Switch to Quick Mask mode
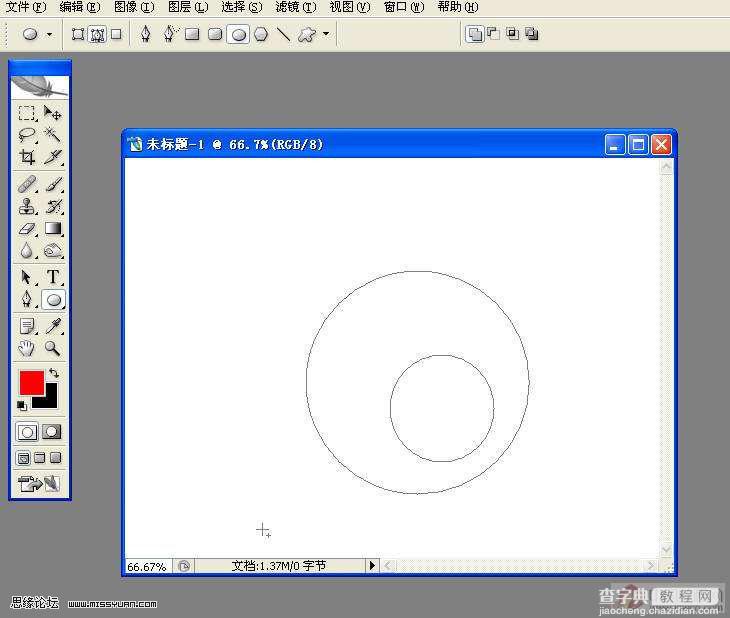730x618 pixels. 52,432
